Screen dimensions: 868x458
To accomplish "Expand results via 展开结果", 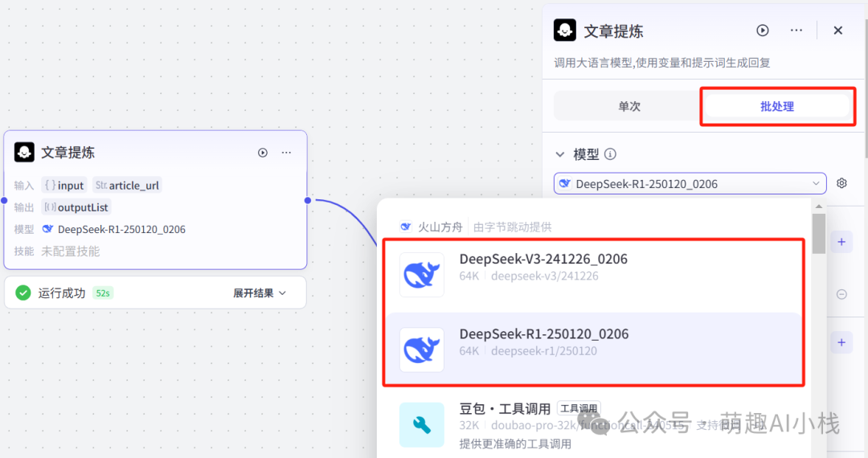I will pyautogui.click(x=259, y=293).
